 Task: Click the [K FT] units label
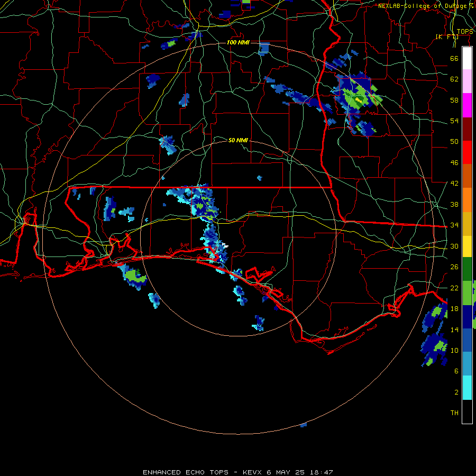point(447,37)
